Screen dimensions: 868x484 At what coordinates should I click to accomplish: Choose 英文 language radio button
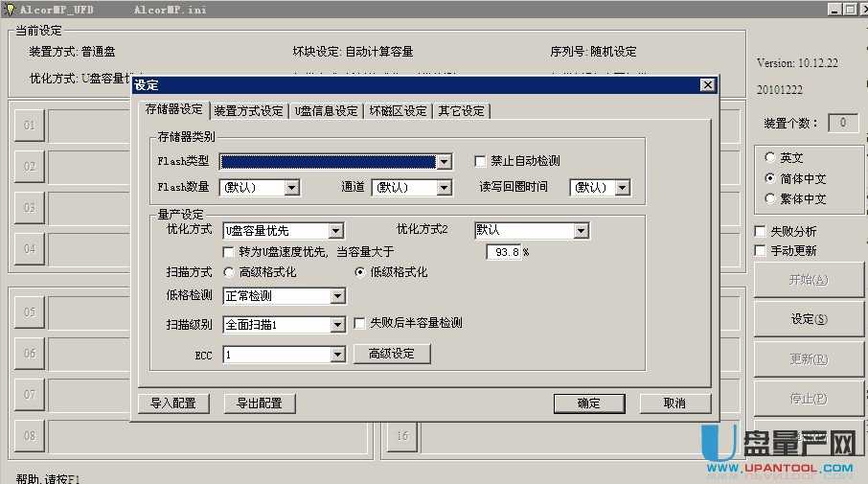click(x=769, y=158)
